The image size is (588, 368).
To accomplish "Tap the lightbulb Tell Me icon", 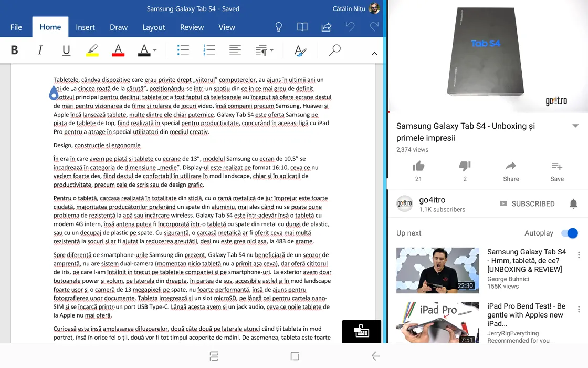I will click(279, 27).
